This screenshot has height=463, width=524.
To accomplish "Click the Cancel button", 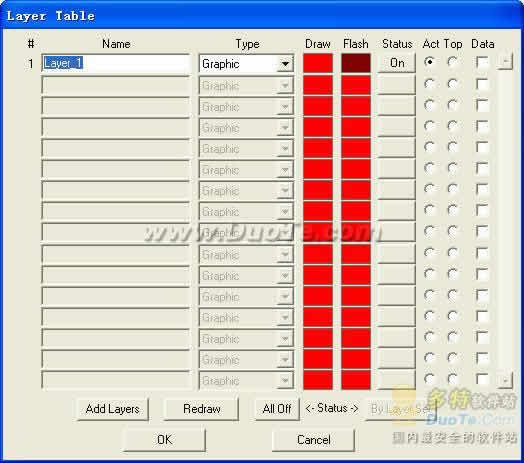I will point(313,440).
